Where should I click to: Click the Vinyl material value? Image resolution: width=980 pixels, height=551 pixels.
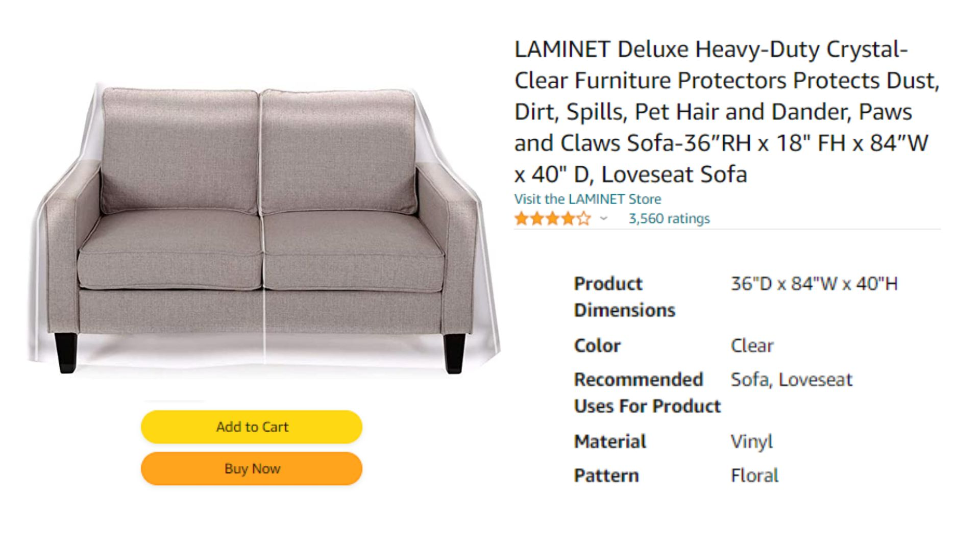click(x=751, y=441)
